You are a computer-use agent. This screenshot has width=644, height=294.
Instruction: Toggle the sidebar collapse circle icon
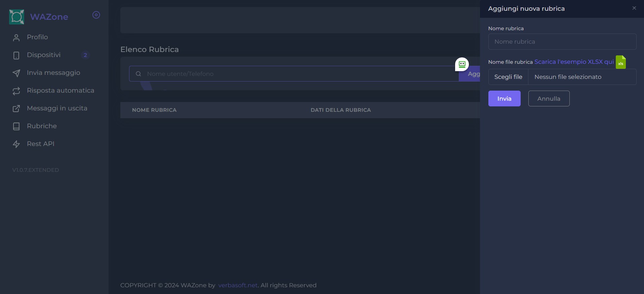point(96,15)
